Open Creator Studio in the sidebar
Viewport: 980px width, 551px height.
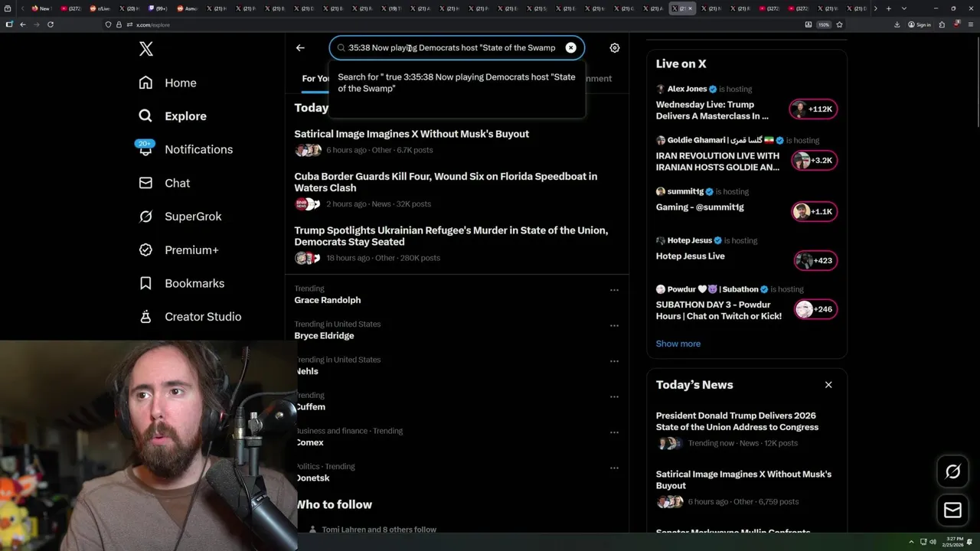(190, 317)
